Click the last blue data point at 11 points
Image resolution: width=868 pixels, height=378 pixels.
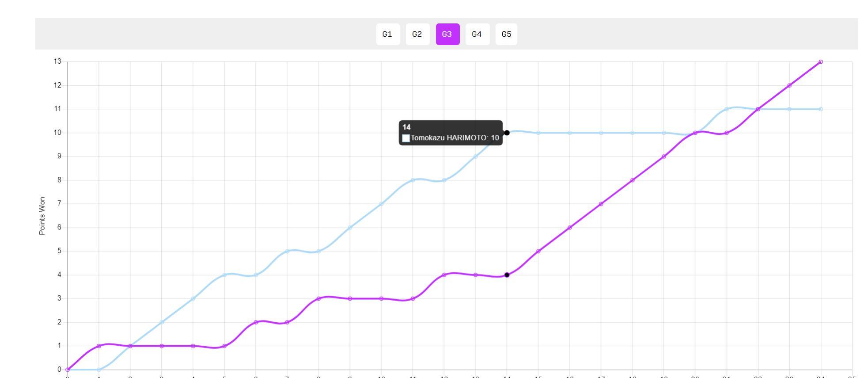(x=820, y=109)
